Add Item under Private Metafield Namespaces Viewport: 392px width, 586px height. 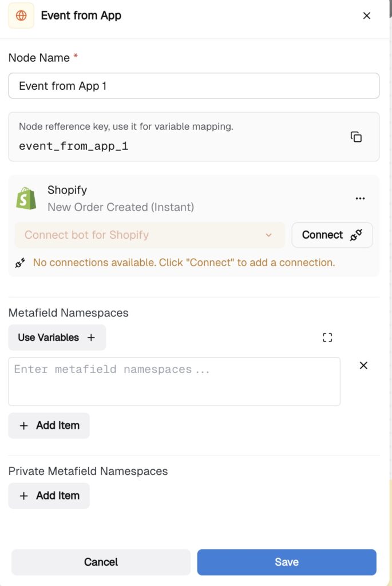(x=49, y=496)
